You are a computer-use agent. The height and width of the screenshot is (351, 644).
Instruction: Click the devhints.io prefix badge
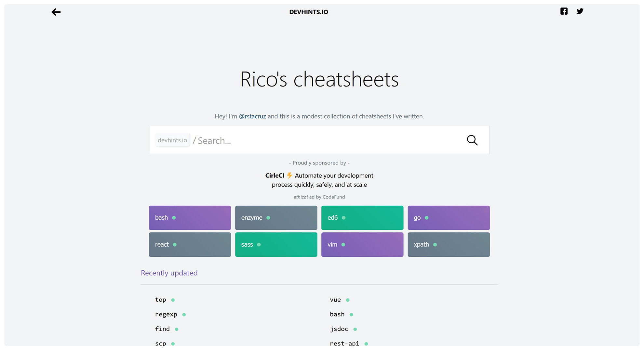click(172, 140)
